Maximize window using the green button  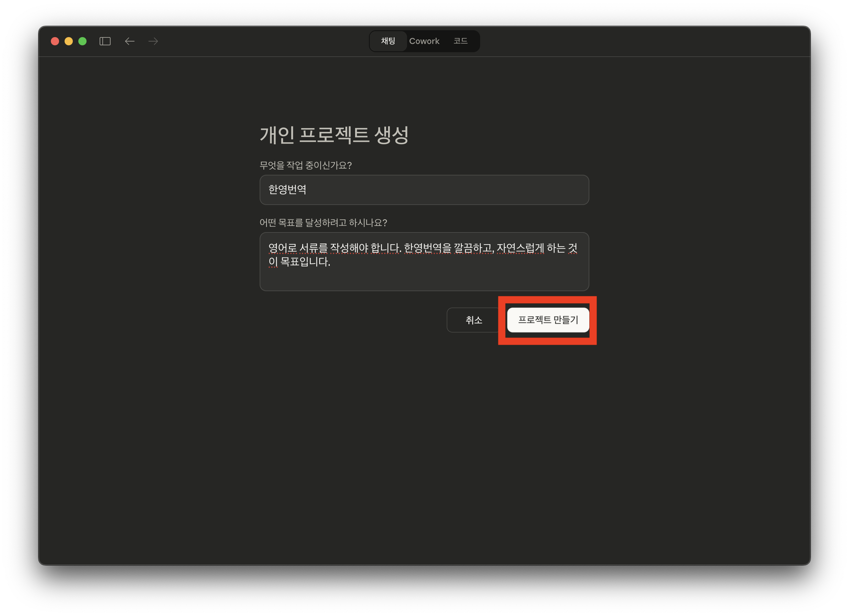pyautogui.click(x=82, y=41)
